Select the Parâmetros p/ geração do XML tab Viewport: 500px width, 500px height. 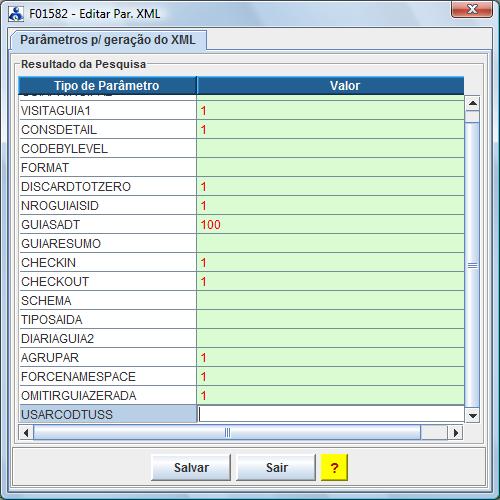108,40
